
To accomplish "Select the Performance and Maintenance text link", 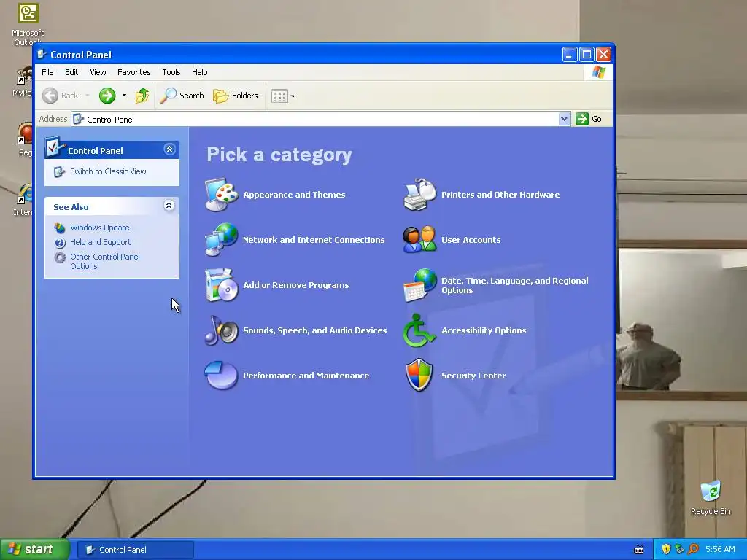I will (x=306, y=376).
